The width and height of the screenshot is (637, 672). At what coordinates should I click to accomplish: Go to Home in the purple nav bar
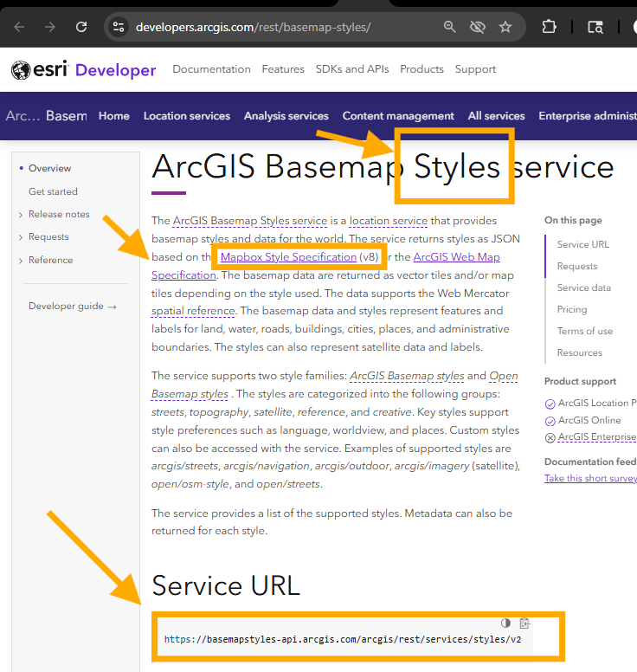pyautogui.click(x=114, y=116)
